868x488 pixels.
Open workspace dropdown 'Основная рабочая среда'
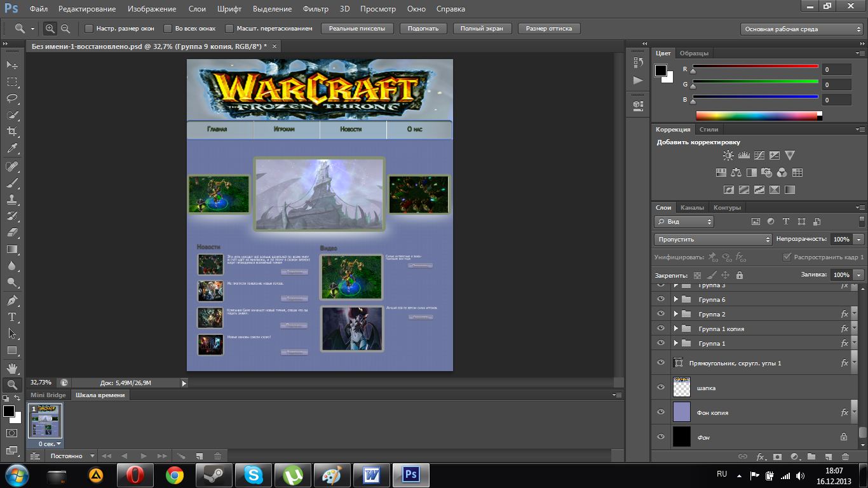coord(802,29)
